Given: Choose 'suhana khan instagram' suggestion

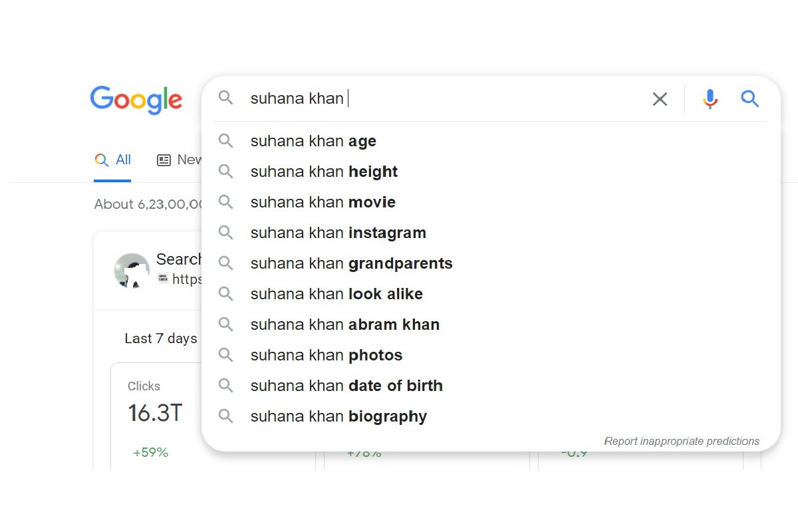Looking at the screenshot, I should pos(338,233).
